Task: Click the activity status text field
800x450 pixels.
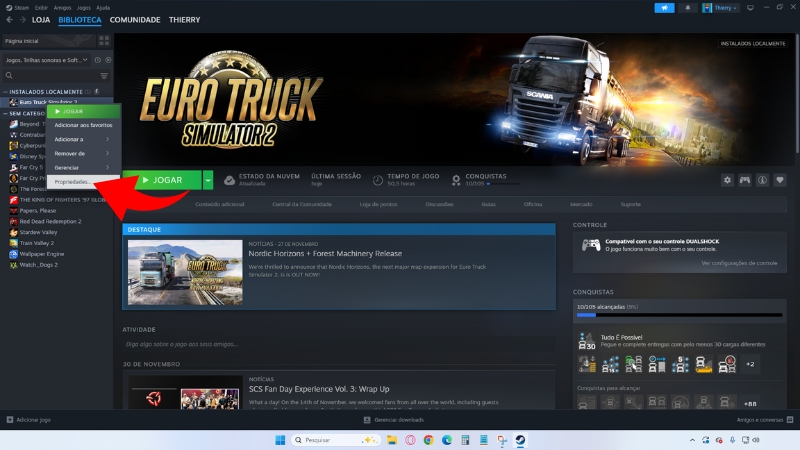Action: click(339, 344)
